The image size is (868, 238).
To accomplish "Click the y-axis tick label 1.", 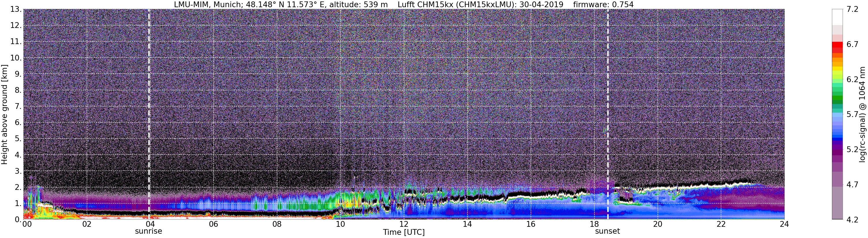I will tap(18, 203).
